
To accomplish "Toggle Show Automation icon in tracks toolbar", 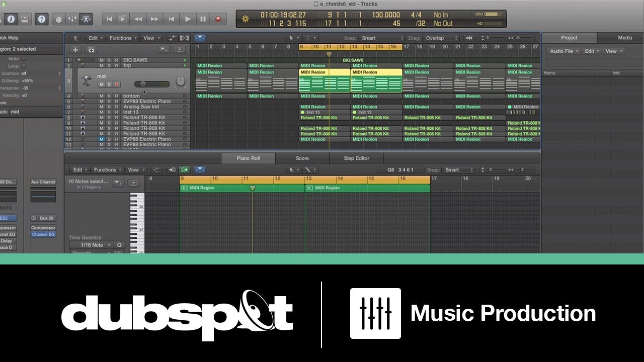I will pyautogui.click(x=172, y=38).
